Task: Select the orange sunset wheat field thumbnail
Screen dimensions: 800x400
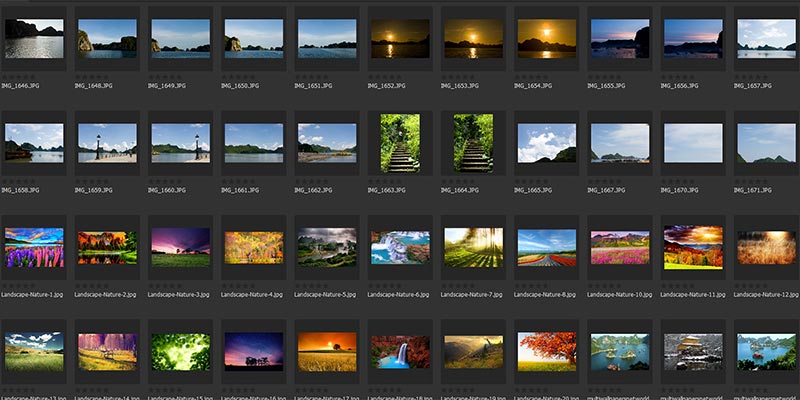Action: [327, 352]
